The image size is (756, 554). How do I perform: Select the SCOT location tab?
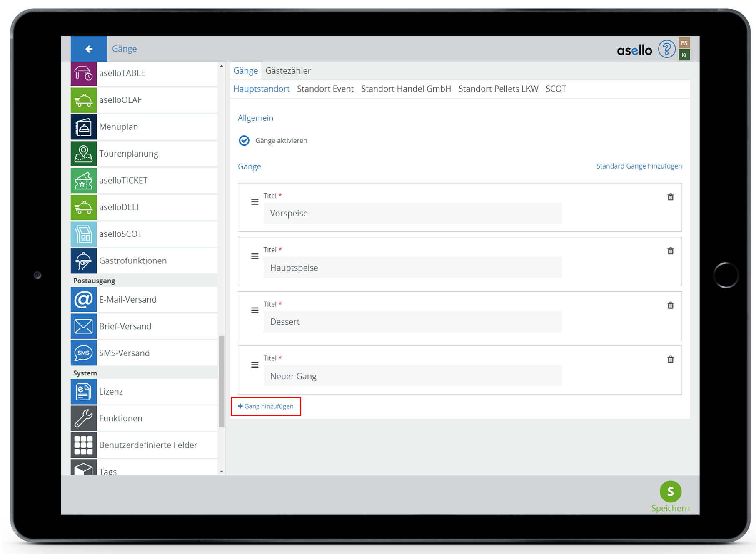[556, 89]
